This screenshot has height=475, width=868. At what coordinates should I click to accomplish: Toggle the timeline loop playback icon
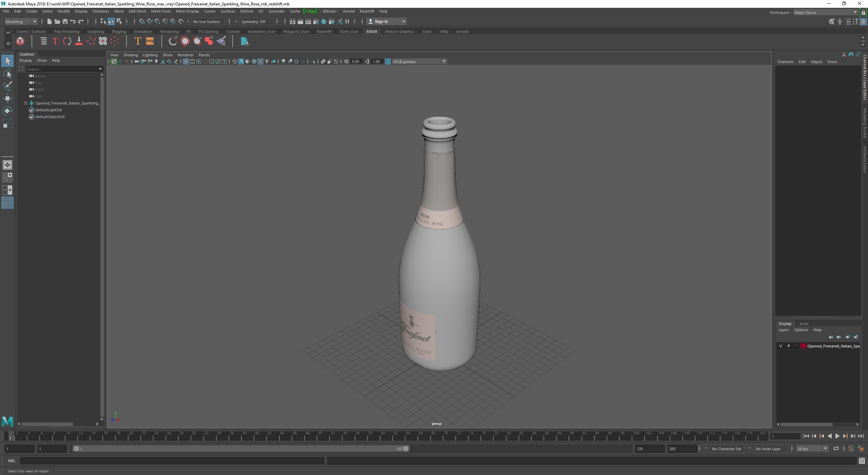tap(836, 449)
